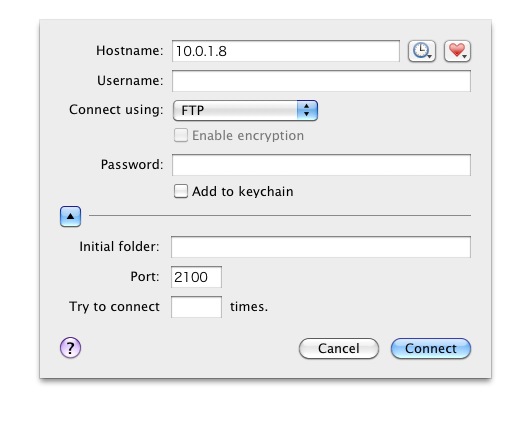Screen dimensions: 531x438
Task: Click the Initial folder text field
Action: click(x=321, y=247)
